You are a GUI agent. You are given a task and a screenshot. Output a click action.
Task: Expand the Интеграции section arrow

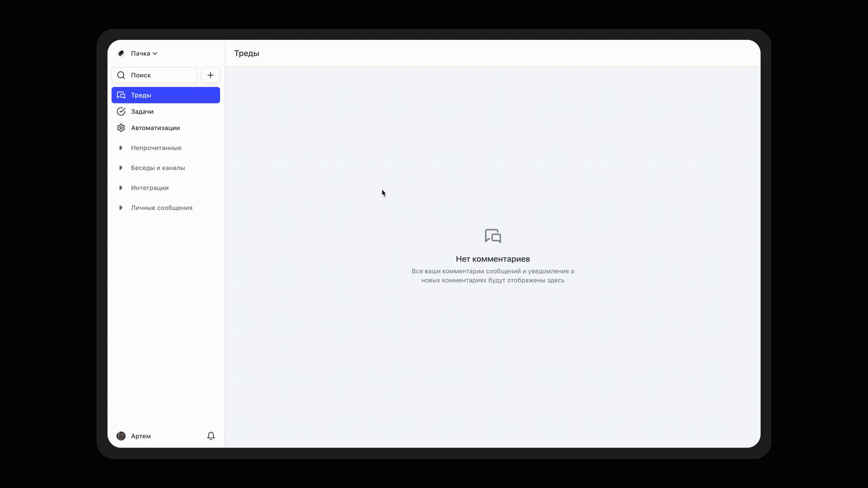(121, 188)
